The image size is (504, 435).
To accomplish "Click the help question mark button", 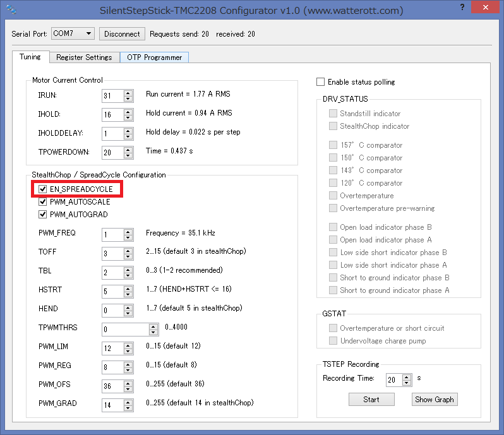I will 462,7.
